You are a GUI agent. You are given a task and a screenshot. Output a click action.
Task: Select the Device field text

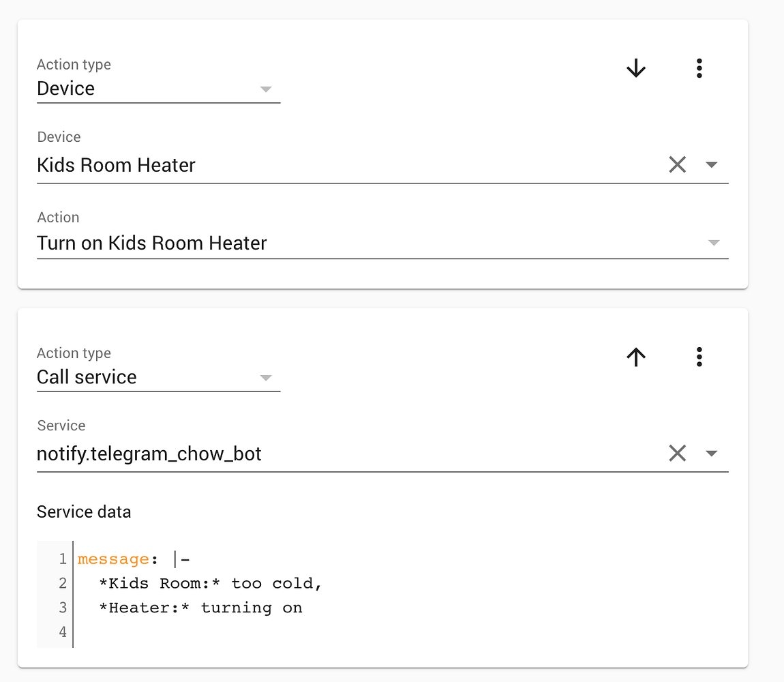coord(116,165)
